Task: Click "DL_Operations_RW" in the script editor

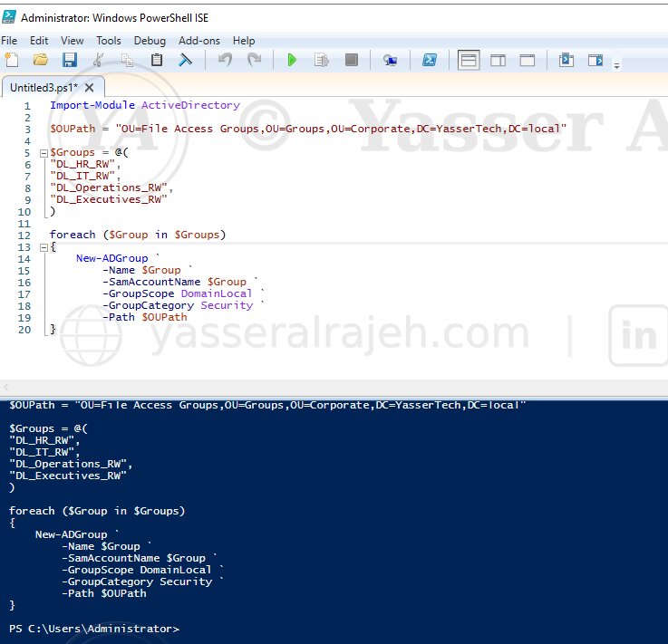Action: (x=108, y=187)
